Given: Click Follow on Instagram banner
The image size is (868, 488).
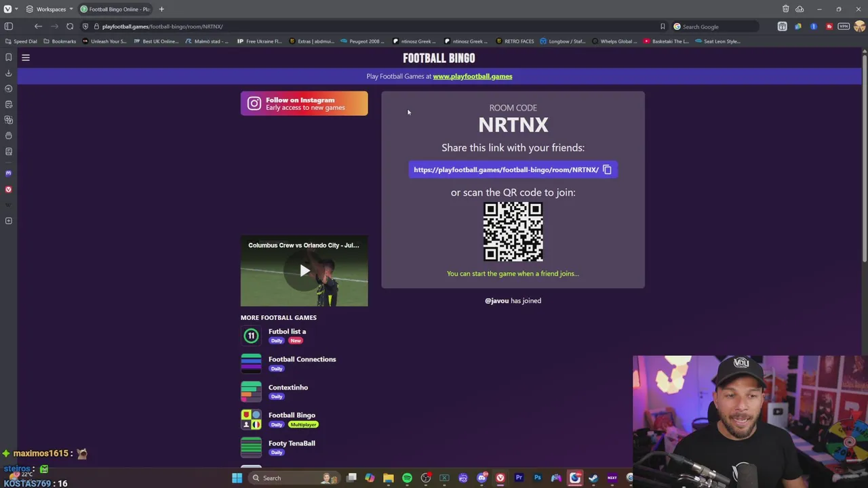Looking at the screenshot, I should pos(304,104).
